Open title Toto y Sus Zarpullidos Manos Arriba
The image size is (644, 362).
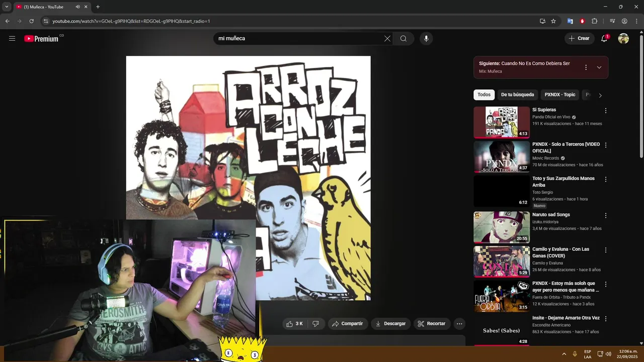[x=563, y=182]
